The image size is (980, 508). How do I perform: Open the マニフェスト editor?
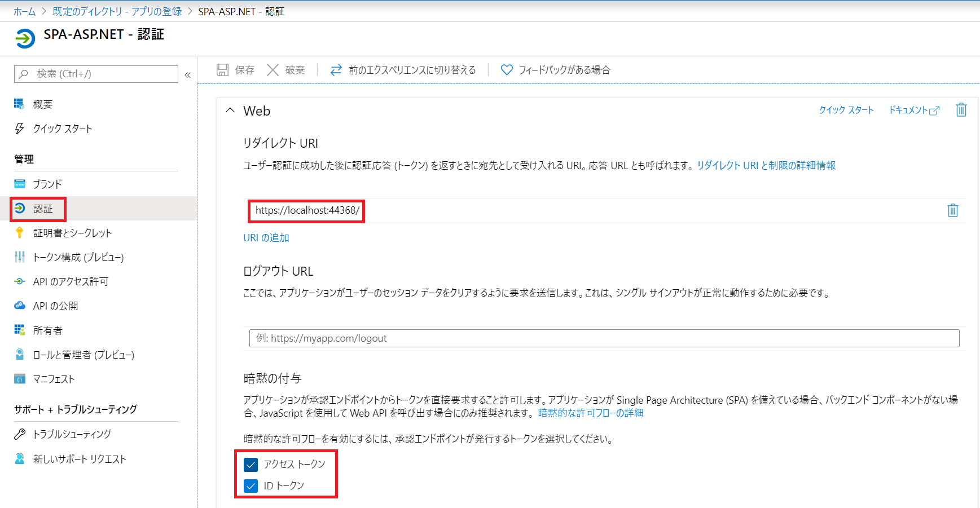click(55, 379)
